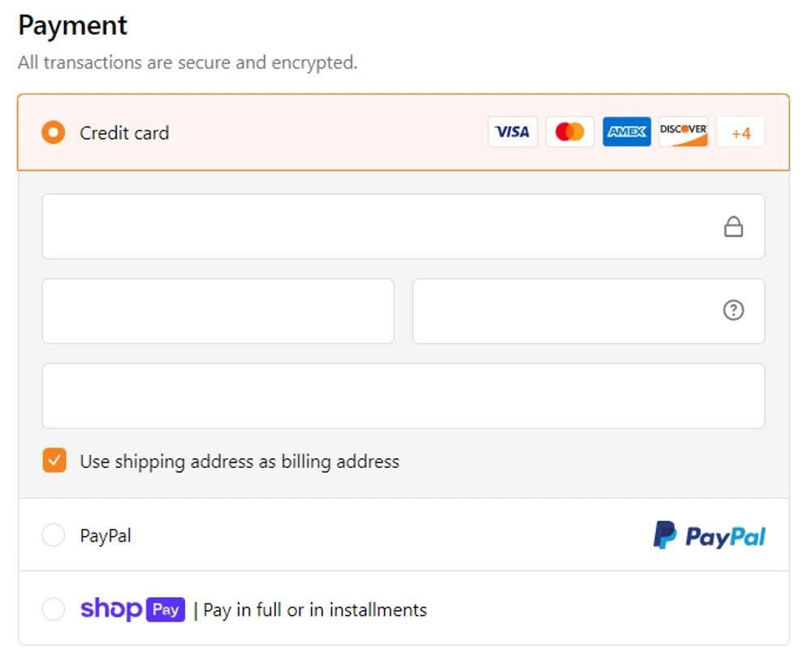Click the Visa card logo
The width and height of the screenshot is (812, 671).
point(512,132)
